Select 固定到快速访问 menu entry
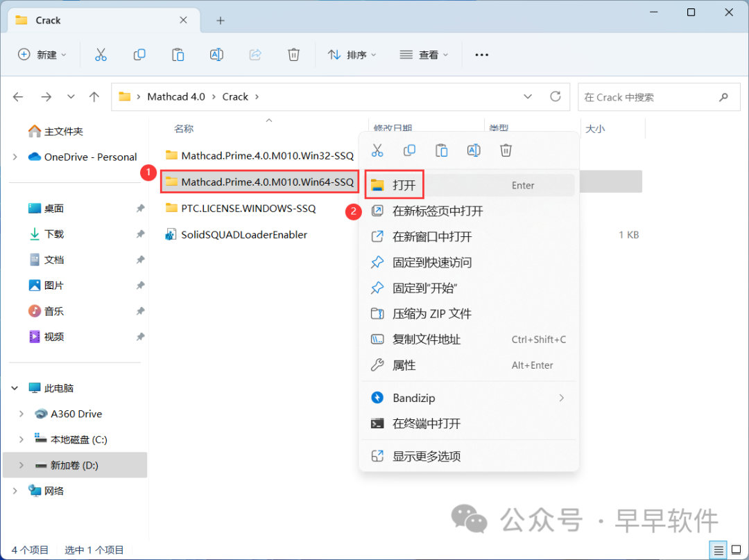The image size is (749, 560). click(469, 263)
